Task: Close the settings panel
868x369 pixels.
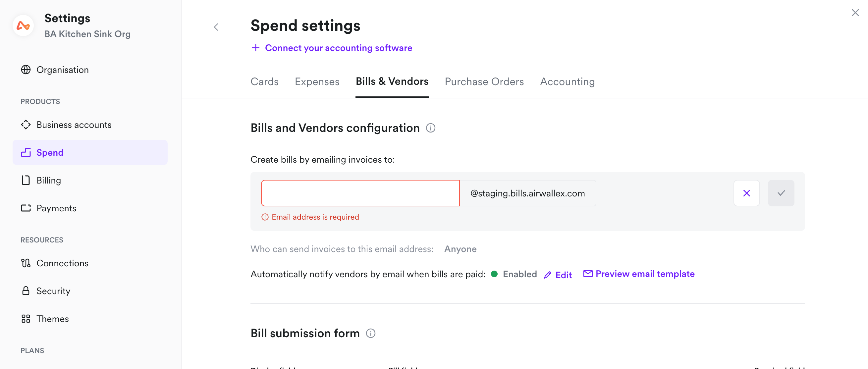Action: coord(855,13)
